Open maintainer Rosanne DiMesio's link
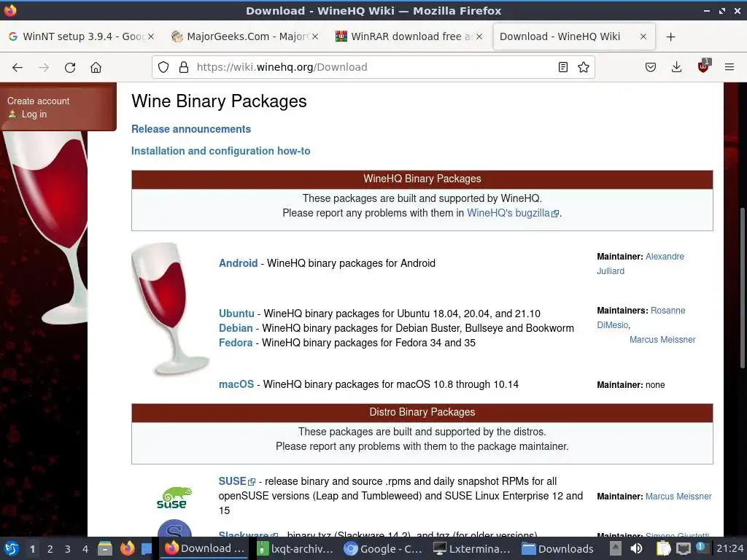Viewport: 747px width, 560px height. click(x=640, y=318)
